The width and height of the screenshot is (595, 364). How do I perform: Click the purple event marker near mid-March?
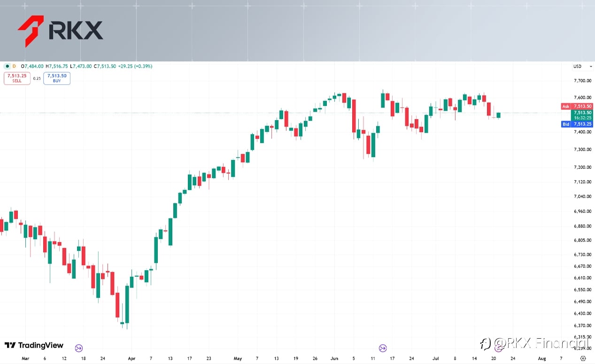tap(79, 348)
